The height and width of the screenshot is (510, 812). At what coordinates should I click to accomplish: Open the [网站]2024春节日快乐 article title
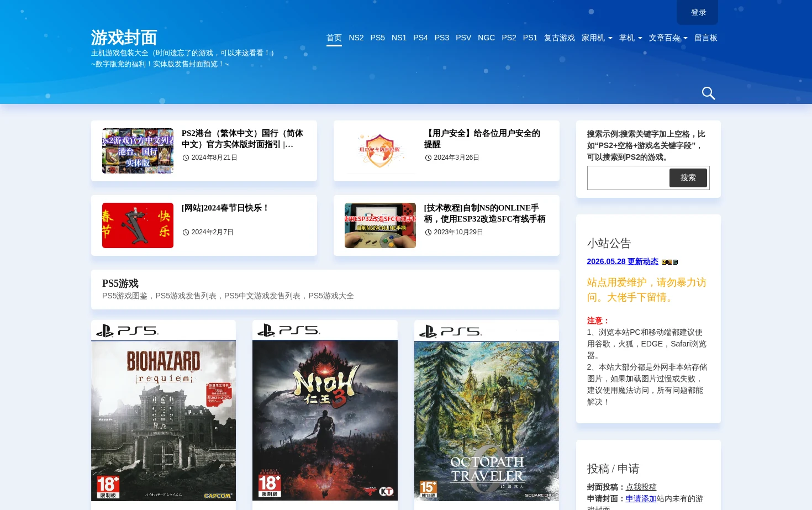(225, 208)
